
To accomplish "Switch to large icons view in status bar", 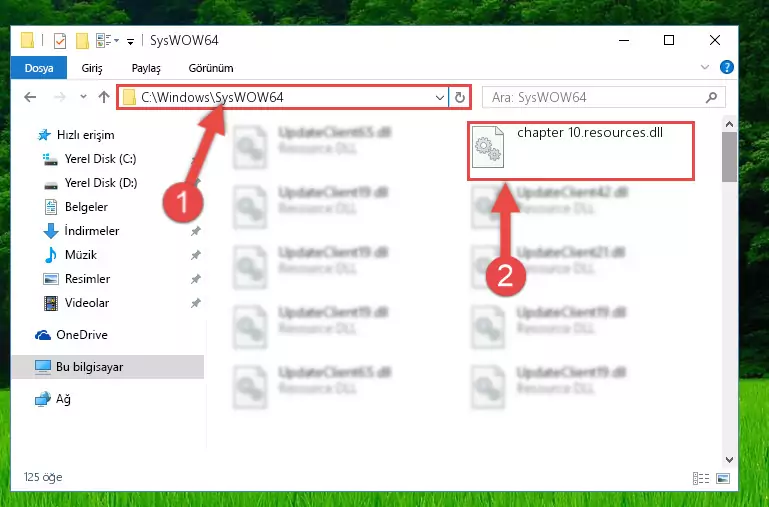I will 723,478.
